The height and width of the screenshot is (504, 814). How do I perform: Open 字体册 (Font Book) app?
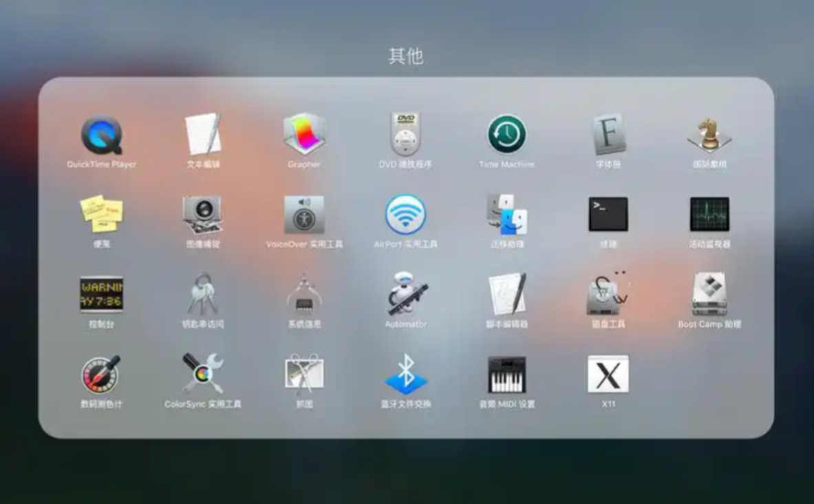608,134
